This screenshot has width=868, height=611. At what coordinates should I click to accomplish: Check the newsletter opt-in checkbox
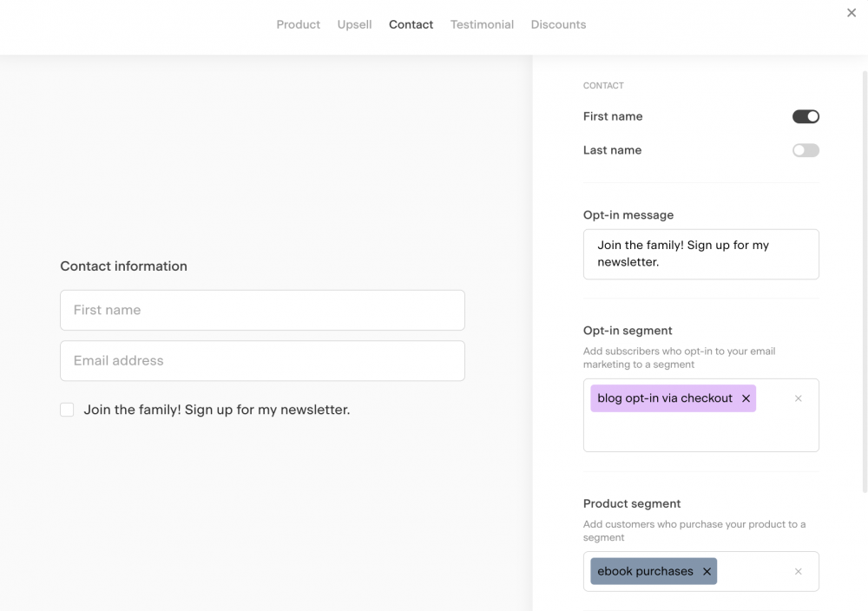pos(67,409)
